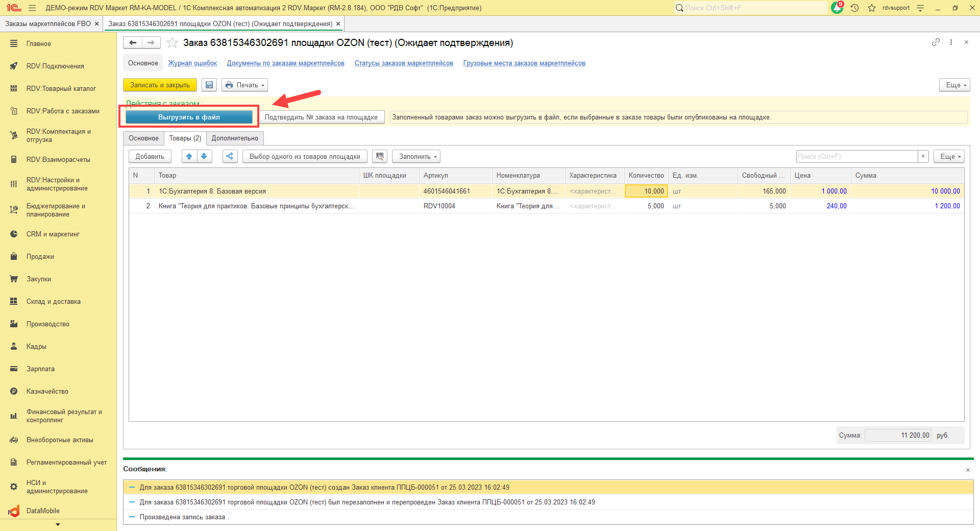
Task: Click the share icon in goods toolbar
Action: (x=230, y=157)
